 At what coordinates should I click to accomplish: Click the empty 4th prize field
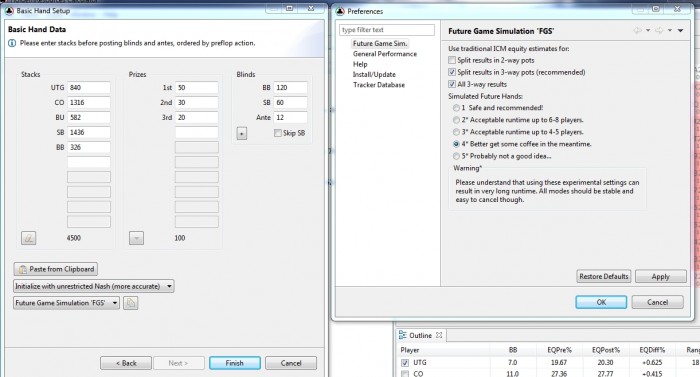pos(196,132)
